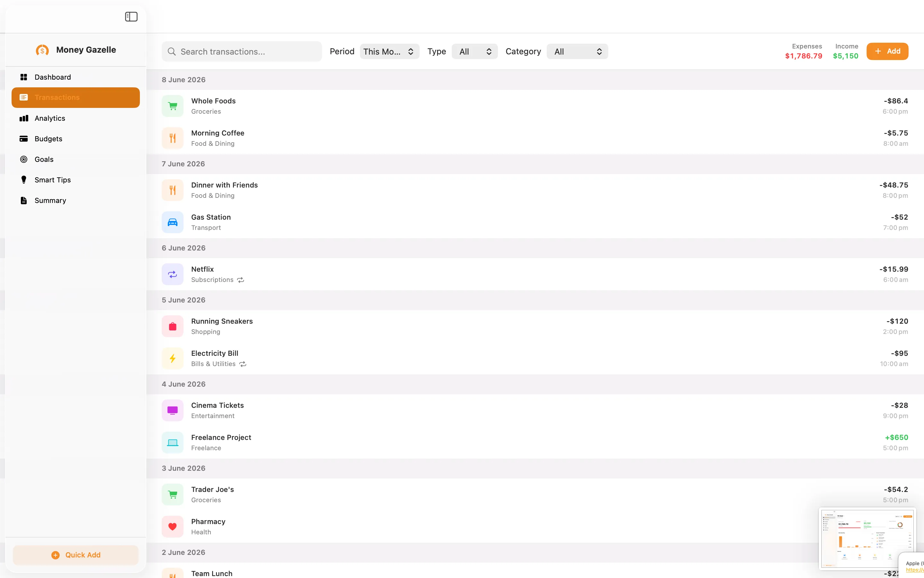Open the dashboard preview thumbnail

coord(867,538)
